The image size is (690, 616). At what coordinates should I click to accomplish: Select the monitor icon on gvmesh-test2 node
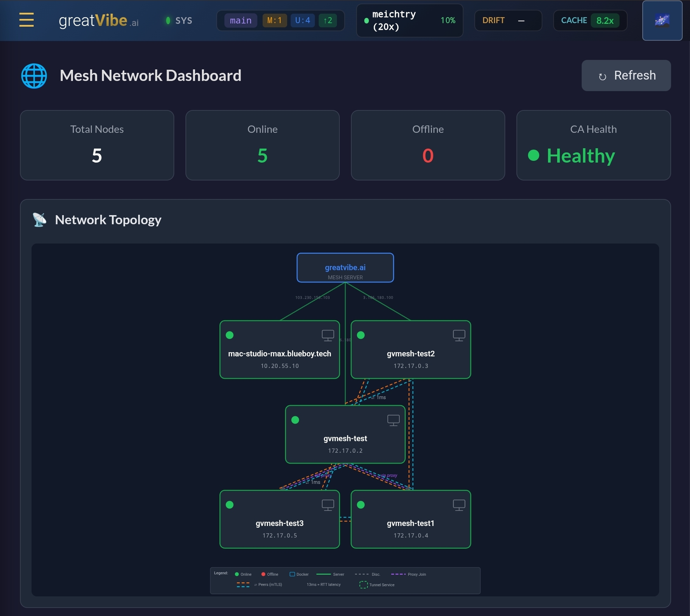(459, 335)
